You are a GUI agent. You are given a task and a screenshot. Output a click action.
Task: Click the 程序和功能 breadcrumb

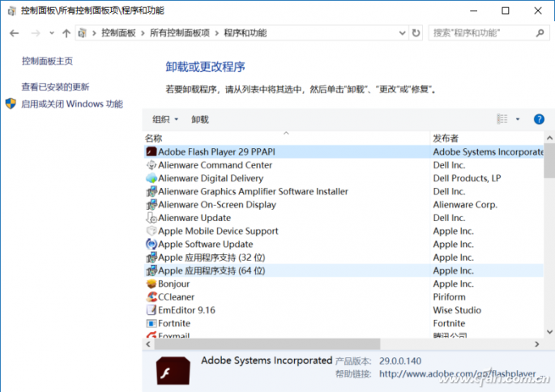coord(245,33)
